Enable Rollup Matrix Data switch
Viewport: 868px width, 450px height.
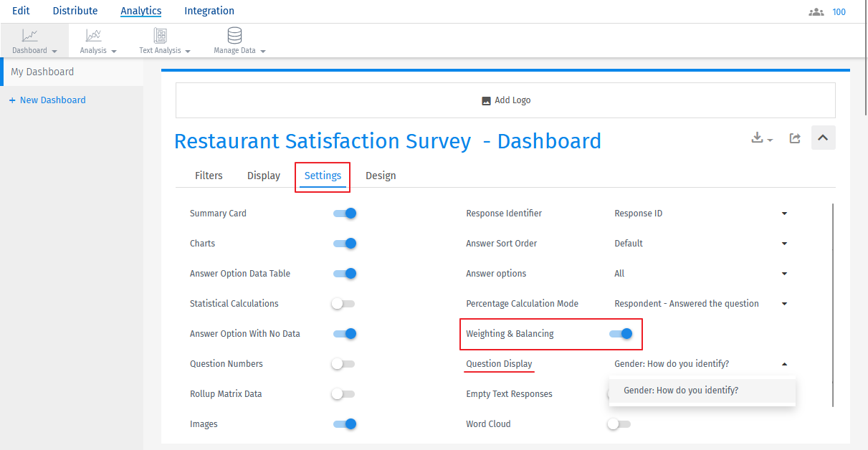[x=343, y=394]
